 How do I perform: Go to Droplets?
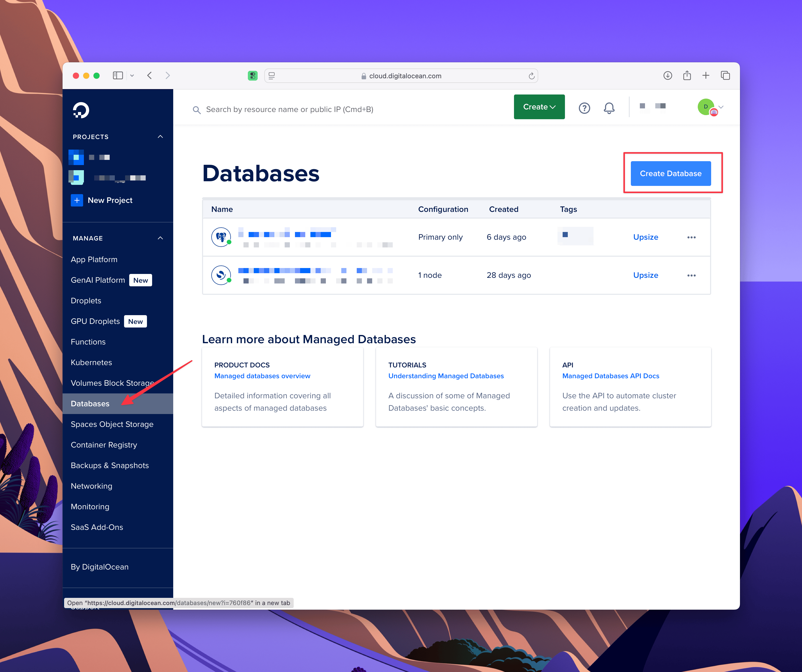click(86, 301)
